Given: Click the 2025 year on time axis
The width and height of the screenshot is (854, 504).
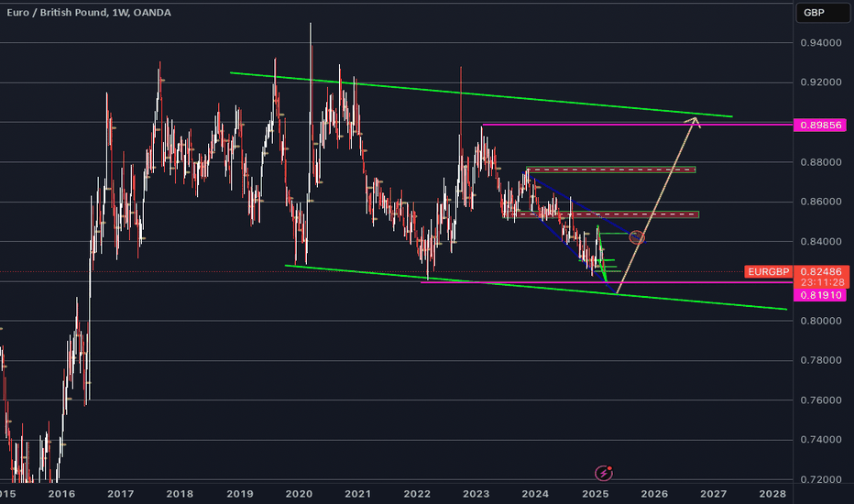Looking at the screenshot, I should pyautogui.click(x=596, y=494).
